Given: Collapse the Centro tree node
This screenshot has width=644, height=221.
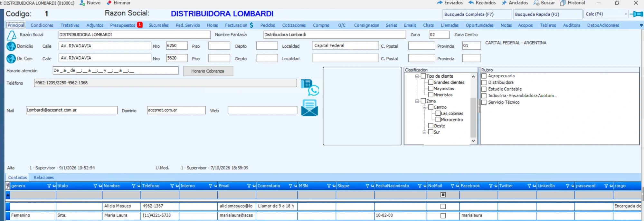Looking at the screenshot, I should (x=424, y=107).
